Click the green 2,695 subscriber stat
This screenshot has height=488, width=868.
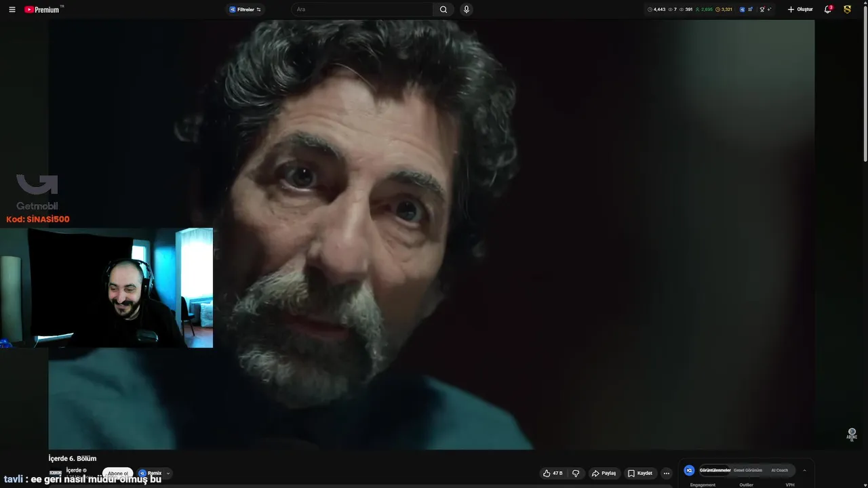pos(704,9)
